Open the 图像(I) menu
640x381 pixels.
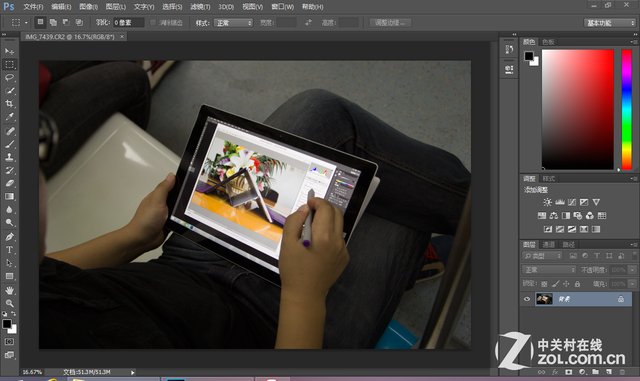pyautogui.click(x=89, y=7)
